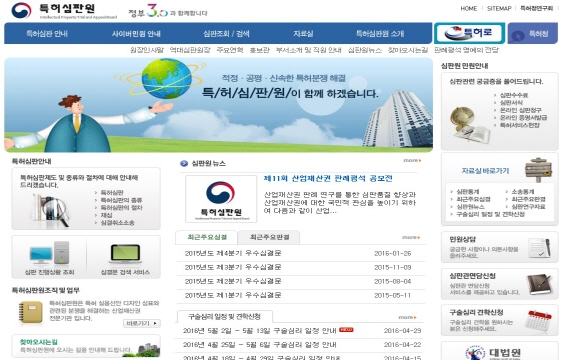Select the 홍보관 submenu item

[259, 50]
